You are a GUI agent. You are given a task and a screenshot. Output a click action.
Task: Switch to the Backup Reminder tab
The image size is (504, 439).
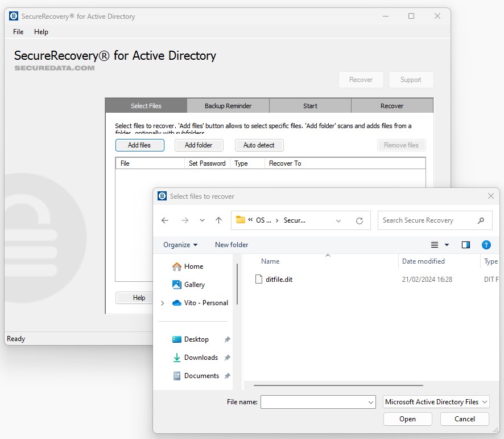[x=228, y=106]
